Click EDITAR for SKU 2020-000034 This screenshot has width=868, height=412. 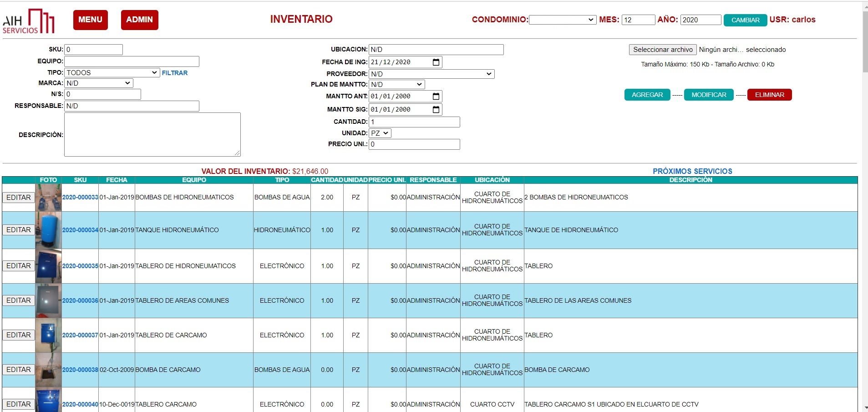click(x=19, y=230)
